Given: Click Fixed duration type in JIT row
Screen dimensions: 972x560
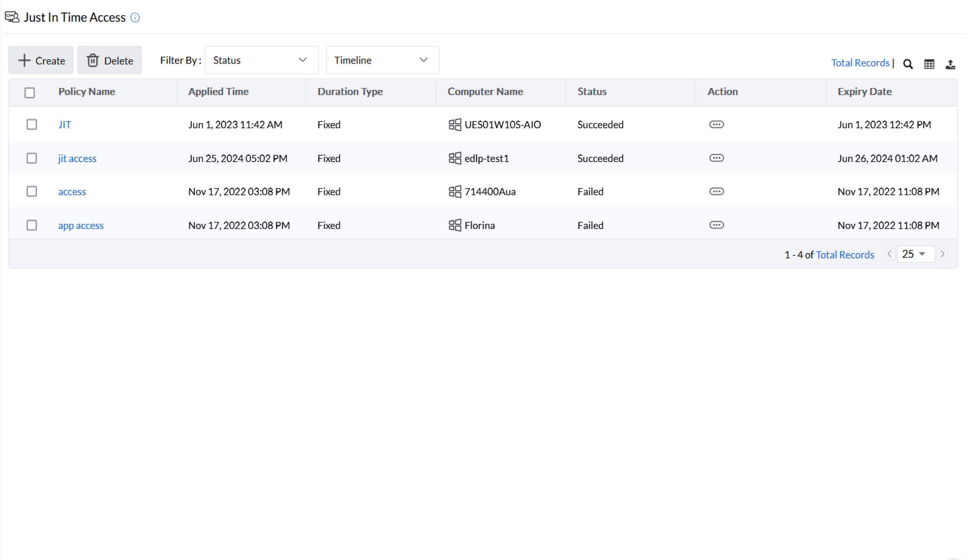Looking at the screenshot, I should [x=329, y=125].
